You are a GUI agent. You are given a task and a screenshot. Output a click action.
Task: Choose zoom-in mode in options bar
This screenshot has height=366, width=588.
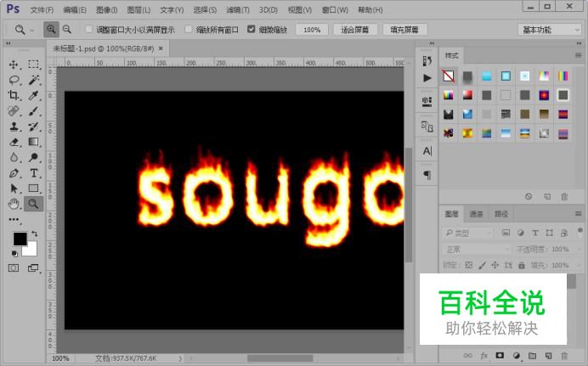tap(51, 29)
